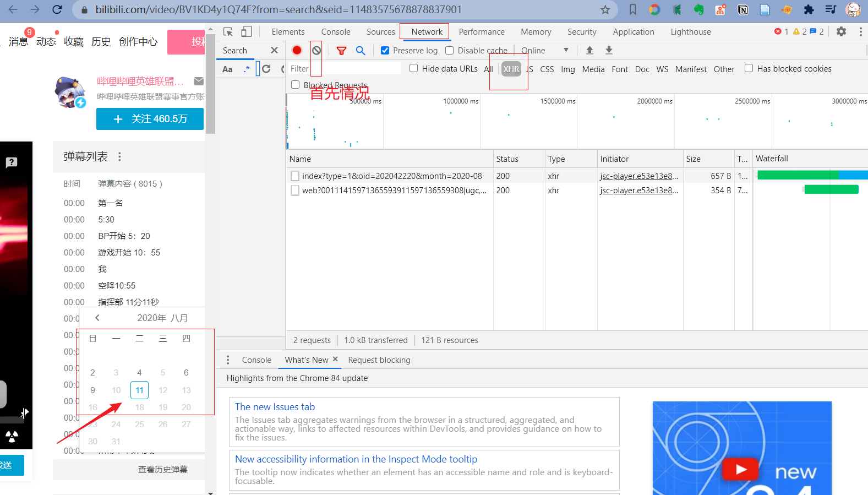Switch to the Console tab
The width and height of the screenshot is (868, 495).
(x=335, y=32)
